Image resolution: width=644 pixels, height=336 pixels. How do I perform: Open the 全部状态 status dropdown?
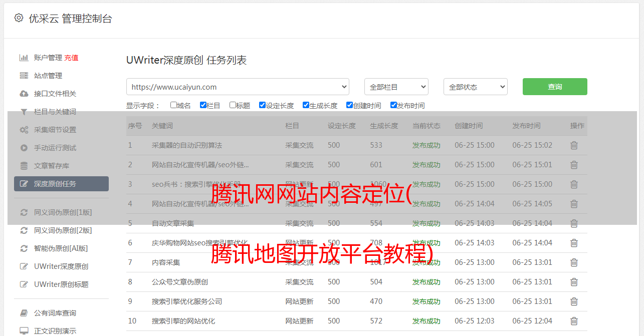(476, 87)
